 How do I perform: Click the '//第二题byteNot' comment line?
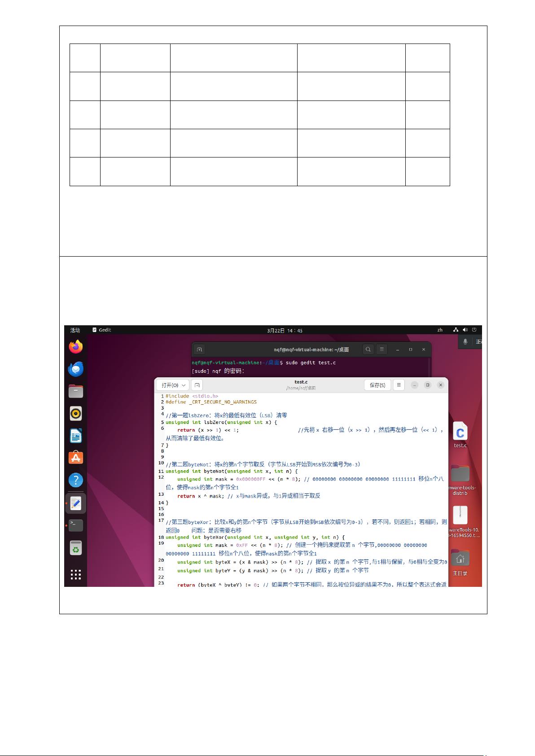[263, 464]
